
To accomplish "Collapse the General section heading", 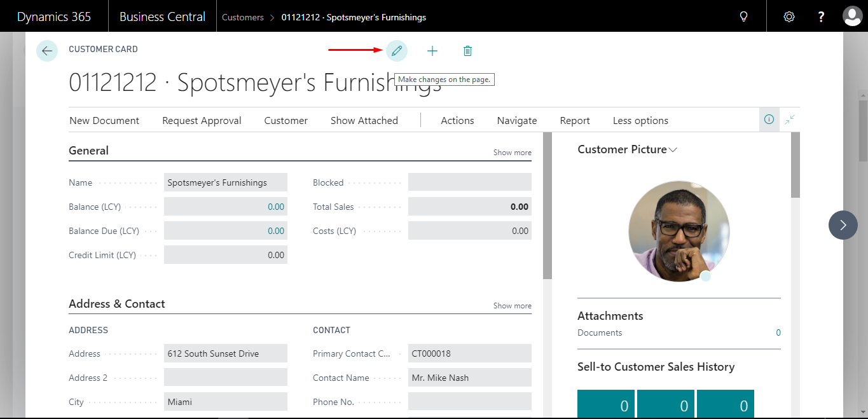I will tap(89, 151).
